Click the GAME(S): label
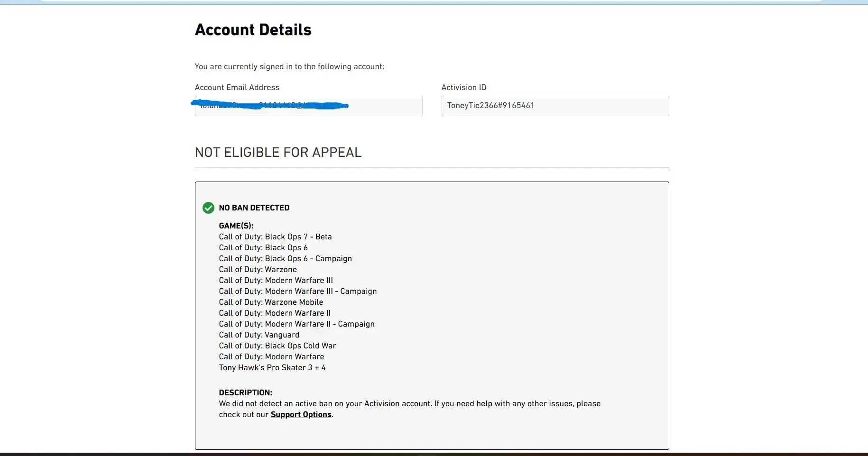Screen dimensions: 868x456 click(x=236, y=226)
